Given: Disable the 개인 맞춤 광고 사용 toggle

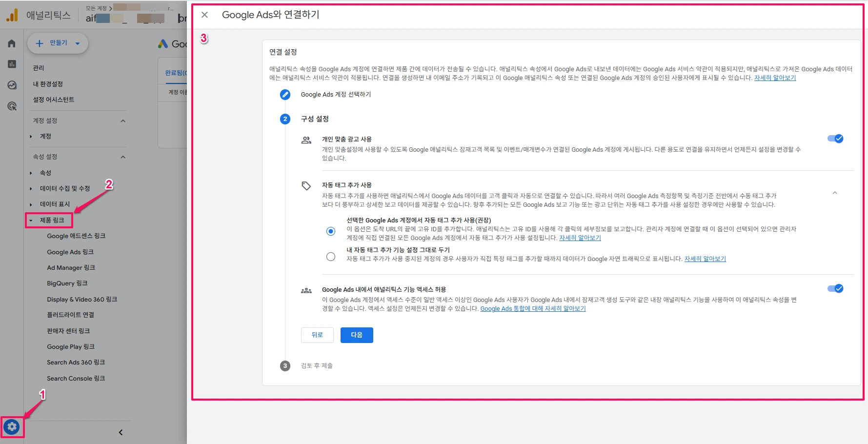Looking at the screenshot, I should (x=836, y=139).
